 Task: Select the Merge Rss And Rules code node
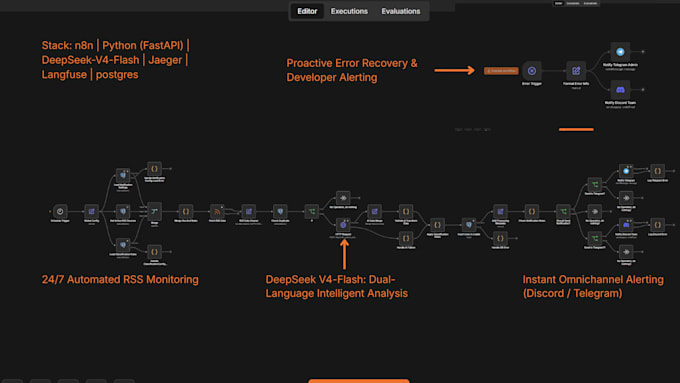[186, 211]
